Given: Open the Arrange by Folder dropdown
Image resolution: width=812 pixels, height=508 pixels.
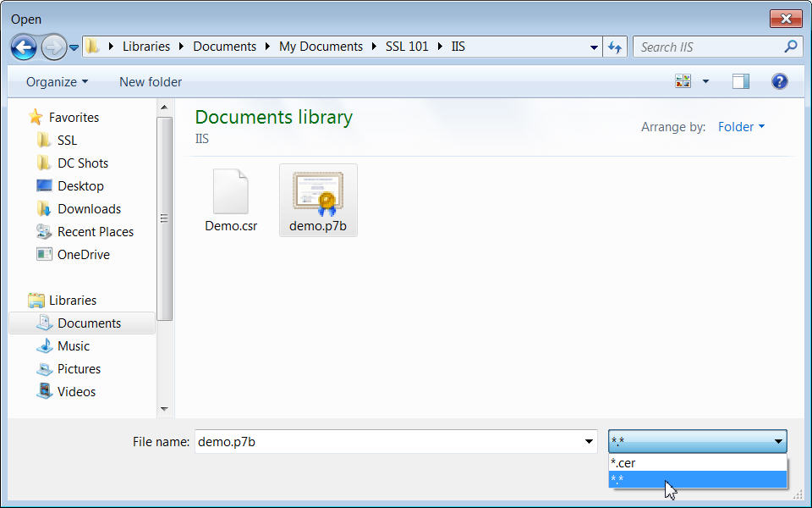Looking at the screenshot, I should tap(741, 127).
